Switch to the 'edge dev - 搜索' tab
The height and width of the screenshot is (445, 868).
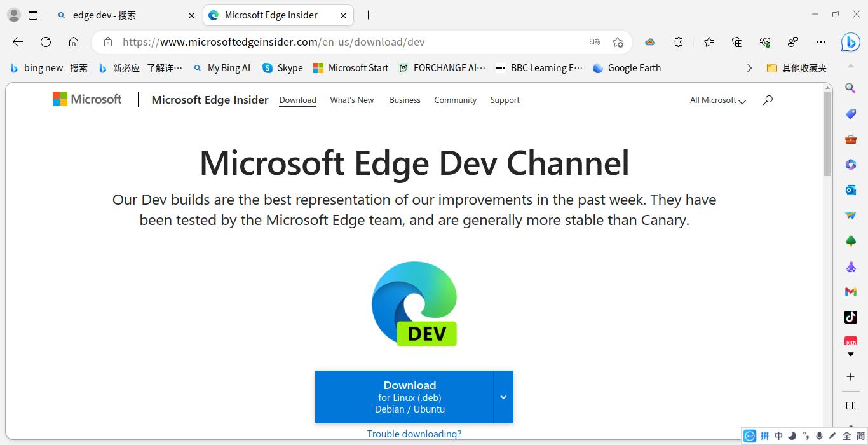click(121, 15)
